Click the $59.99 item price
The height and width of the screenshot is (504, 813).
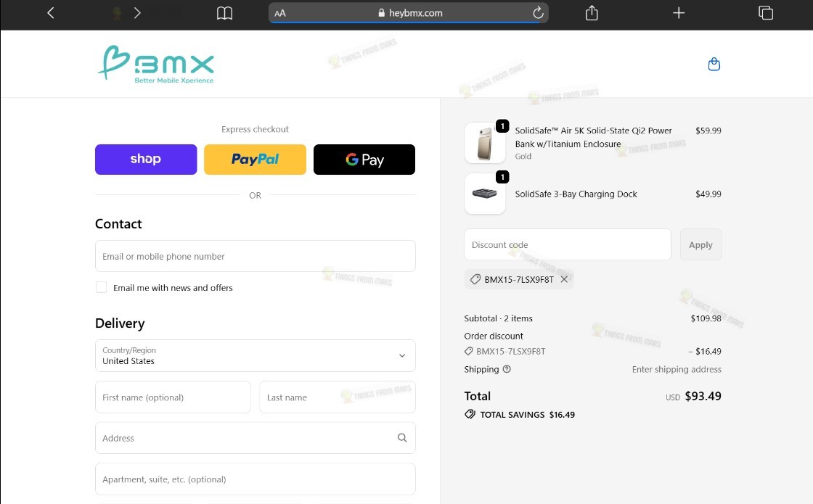708,131
